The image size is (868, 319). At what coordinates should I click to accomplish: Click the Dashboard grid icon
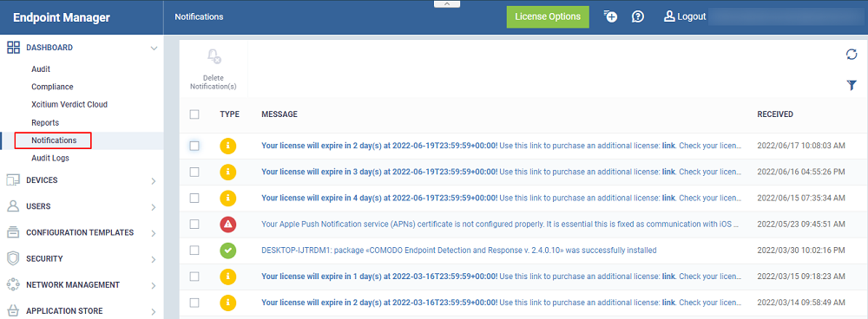click(13, 48)
